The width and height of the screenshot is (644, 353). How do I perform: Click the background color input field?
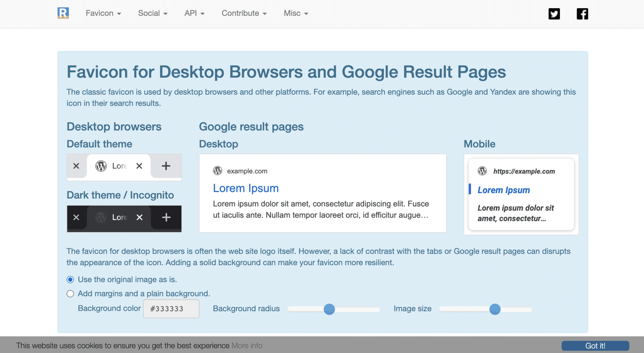[171, 309]
